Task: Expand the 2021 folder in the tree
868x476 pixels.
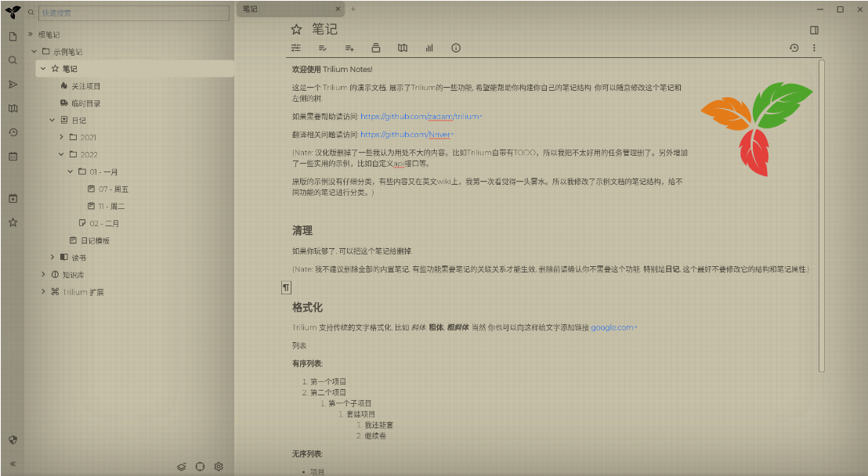Action: coord(61,137)
